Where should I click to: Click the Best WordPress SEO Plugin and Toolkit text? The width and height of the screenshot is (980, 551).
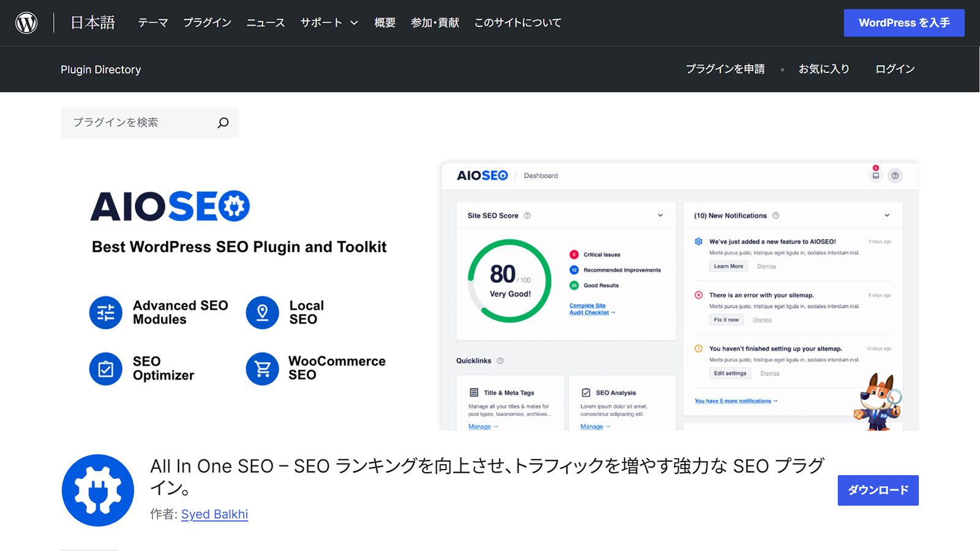coord(239,247)
